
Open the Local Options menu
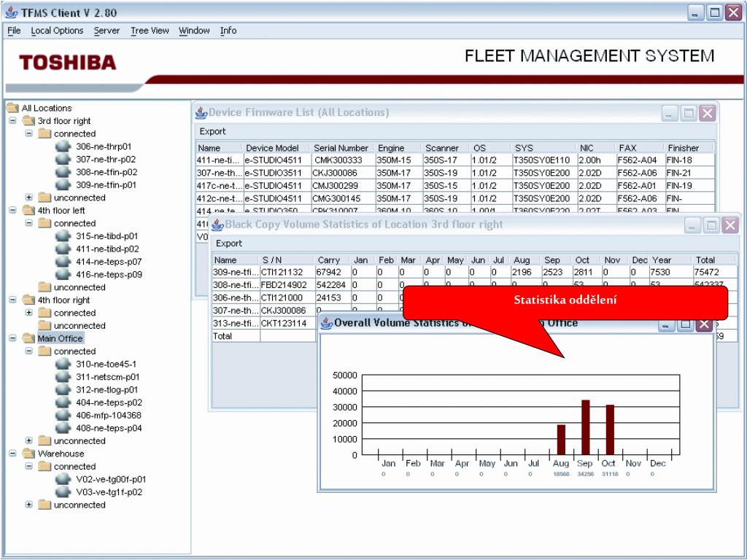57,31
